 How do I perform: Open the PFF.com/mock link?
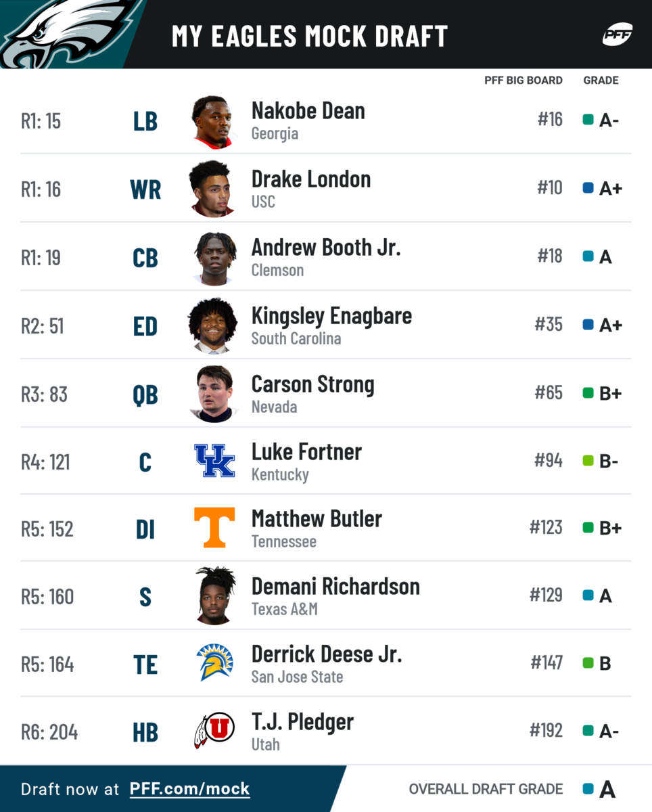[189, 789]
